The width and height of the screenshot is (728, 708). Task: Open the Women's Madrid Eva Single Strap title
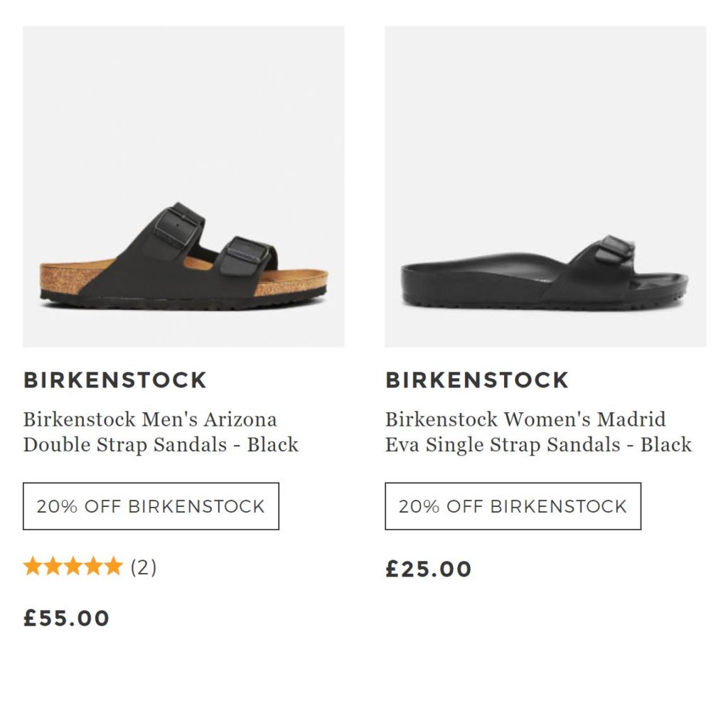click(538, 431)
